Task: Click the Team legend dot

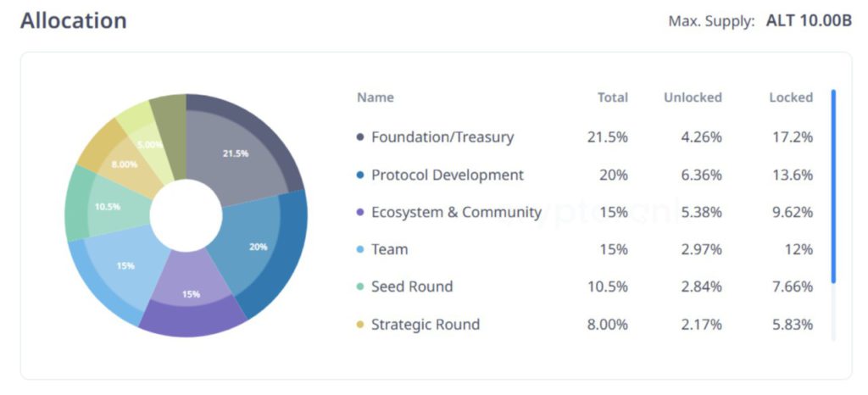Action: (361, 250)
